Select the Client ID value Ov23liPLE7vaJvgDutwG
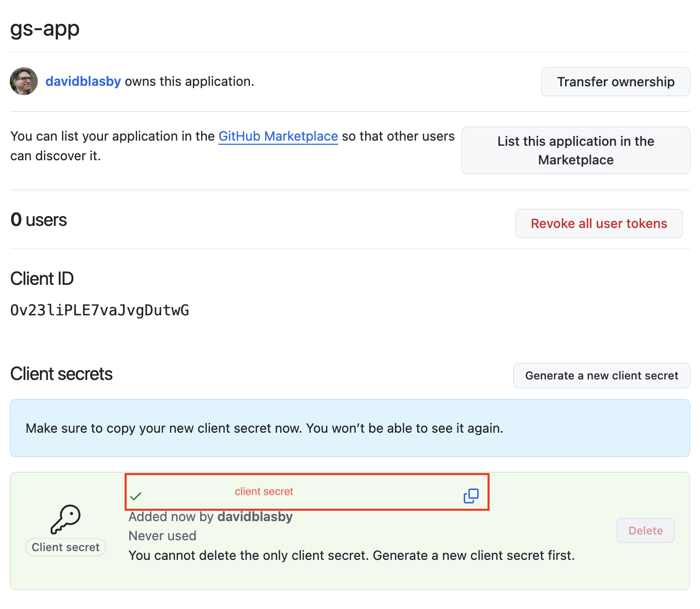 [x=99, y=310]
